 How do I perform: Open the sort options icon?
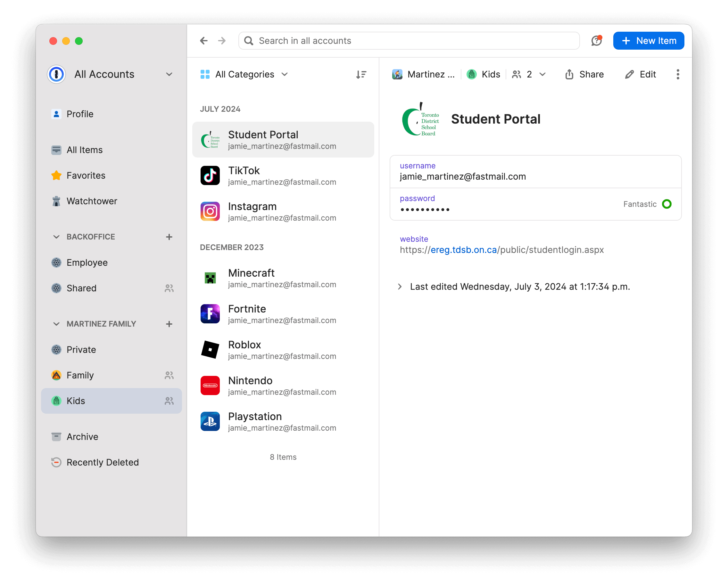coord(361,74)
